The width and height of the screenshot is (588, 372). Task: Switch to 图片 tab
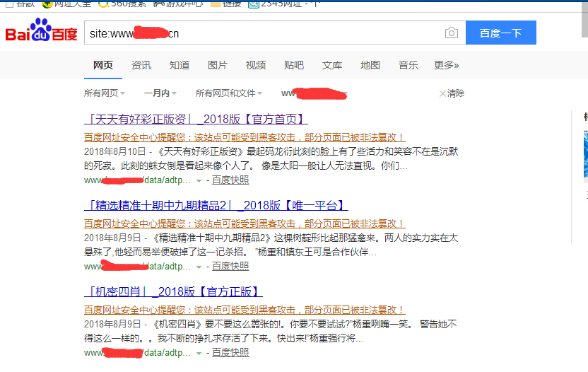coord(218,65)
